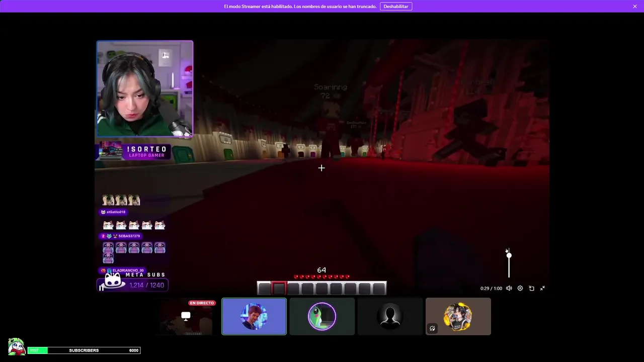Select the green bird avatar participant tile
This screenshot has width=644, height=362.
(x=322, y=316)
